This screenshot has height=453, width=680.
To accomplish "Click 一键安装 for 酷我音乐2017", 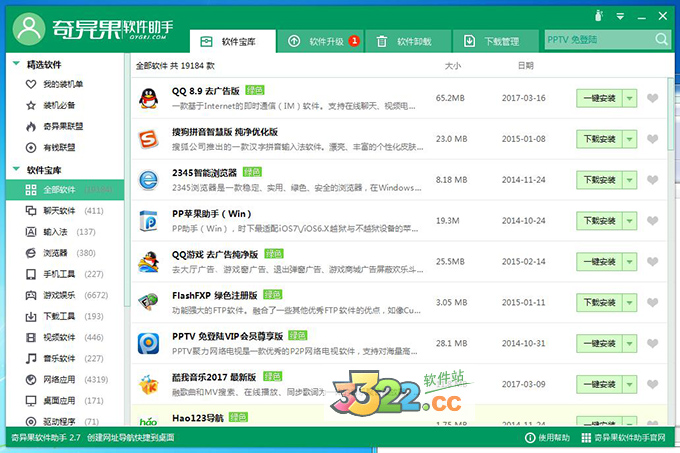I will coord(599,384).
